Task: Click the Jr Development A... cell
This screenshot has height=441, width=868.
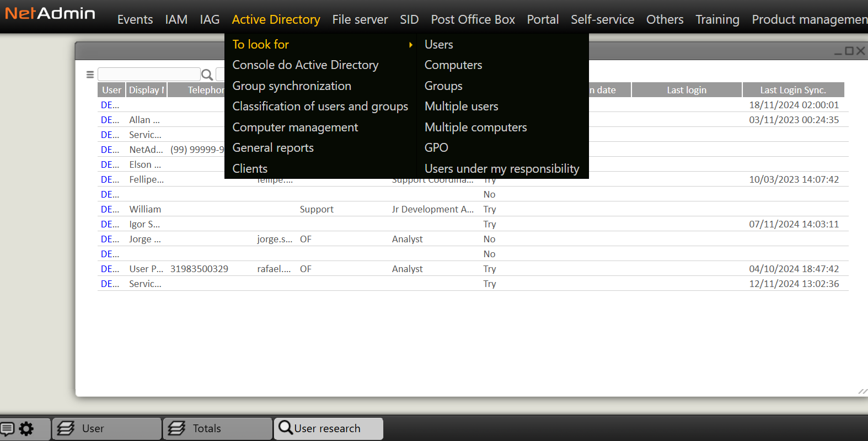Action: pos(433,209)
